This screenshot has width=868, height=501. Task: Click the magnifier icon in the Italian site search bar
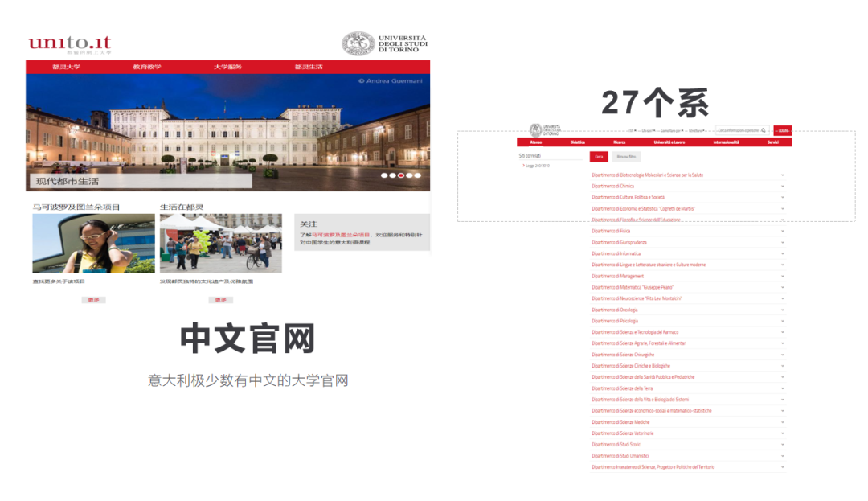(x=764, y=129)
